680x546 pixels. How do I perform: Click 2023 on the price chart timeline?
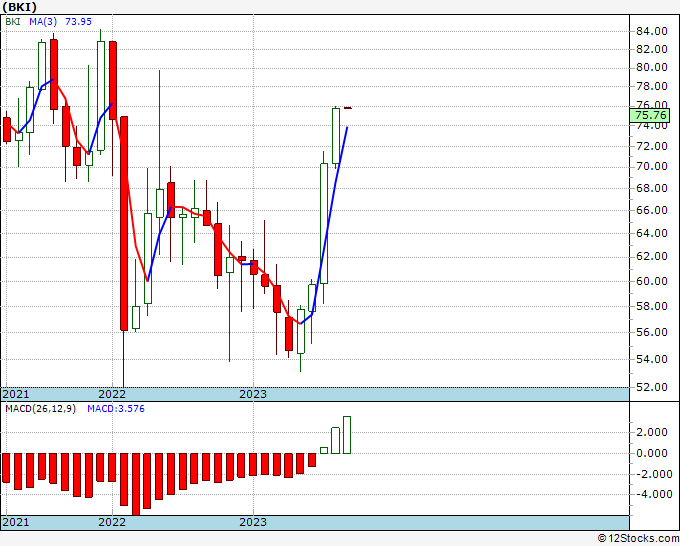coord(253,394)
